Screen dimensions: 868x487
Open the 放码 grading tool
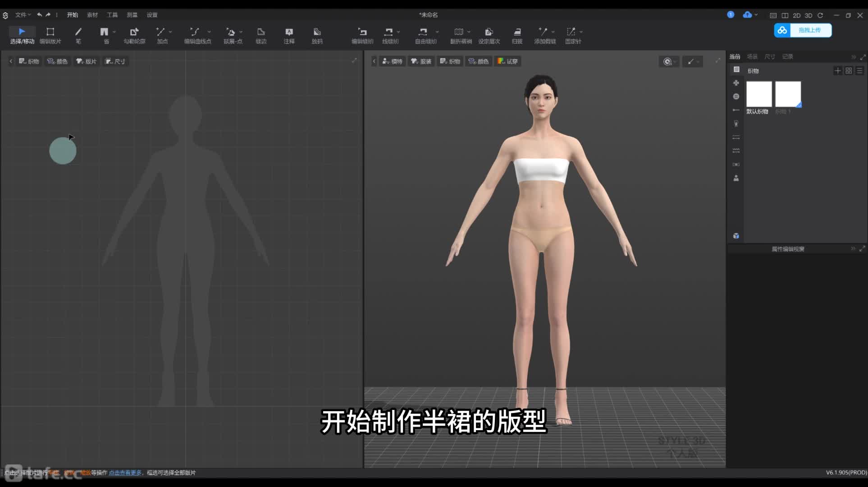click(x=317, y=35)
